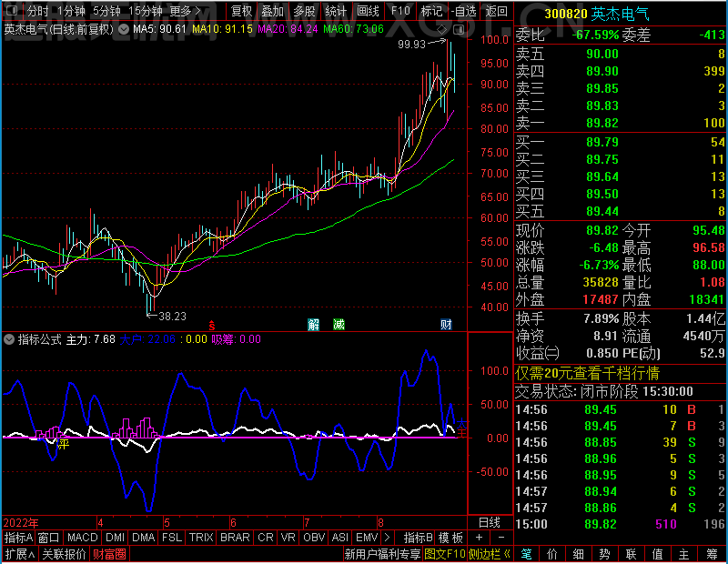Expand the 扩展 panel
Screen dimensions: 728x564
(x=19, y=554)
